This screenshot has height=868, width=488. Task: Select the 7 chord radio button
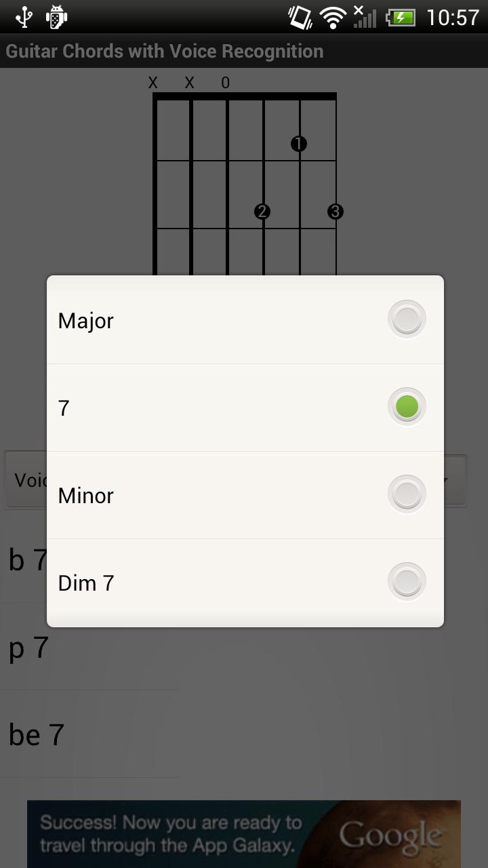pyautogui.click(x=407, y=407)
